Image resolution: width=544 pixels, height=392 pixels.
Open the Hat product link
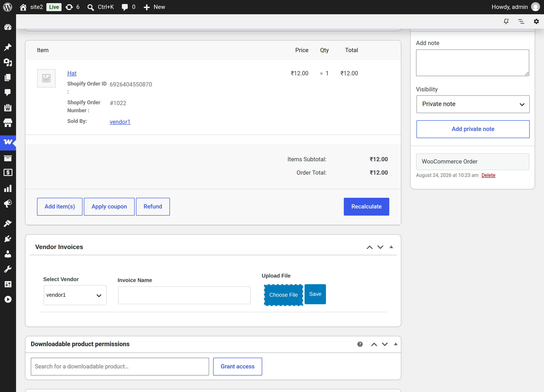72,73
